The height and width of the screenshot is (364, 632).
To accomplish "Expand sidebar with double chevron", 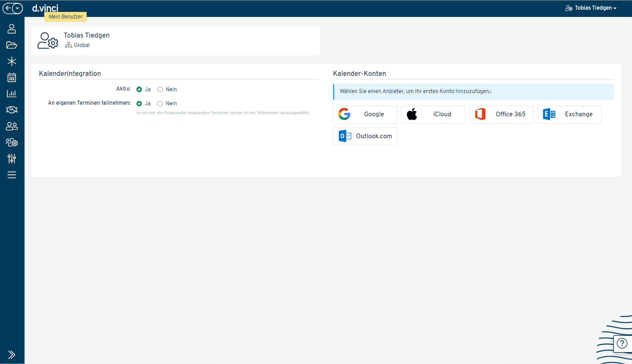I will click(12, 355).
